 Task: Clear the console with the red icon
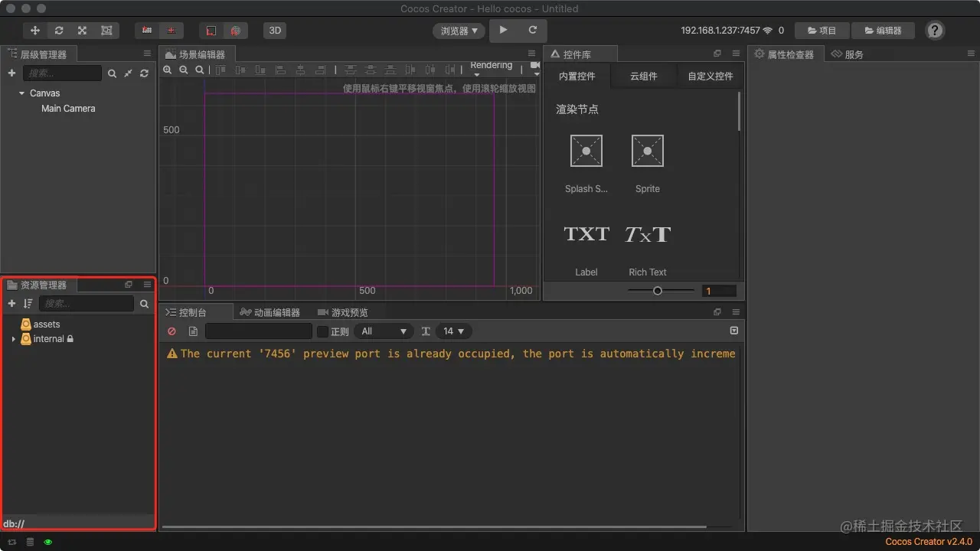(172, 331)
